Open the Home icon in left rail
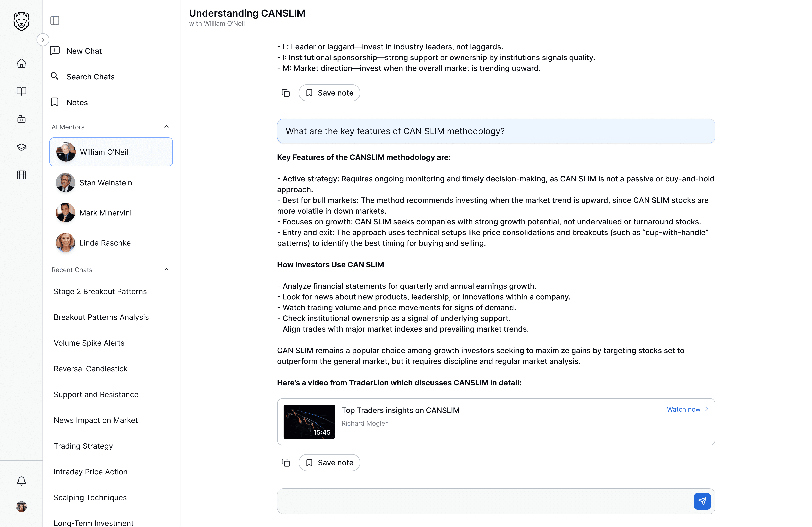Screen dimensions: 812x527 coord(21,64)
